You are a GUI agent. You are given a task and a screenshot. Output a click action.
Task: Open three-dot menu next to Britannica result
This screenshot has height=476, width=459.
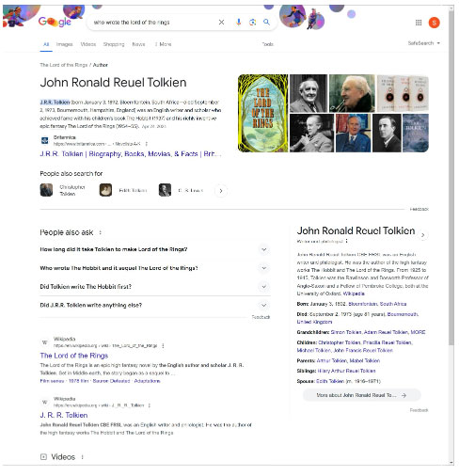146,144
